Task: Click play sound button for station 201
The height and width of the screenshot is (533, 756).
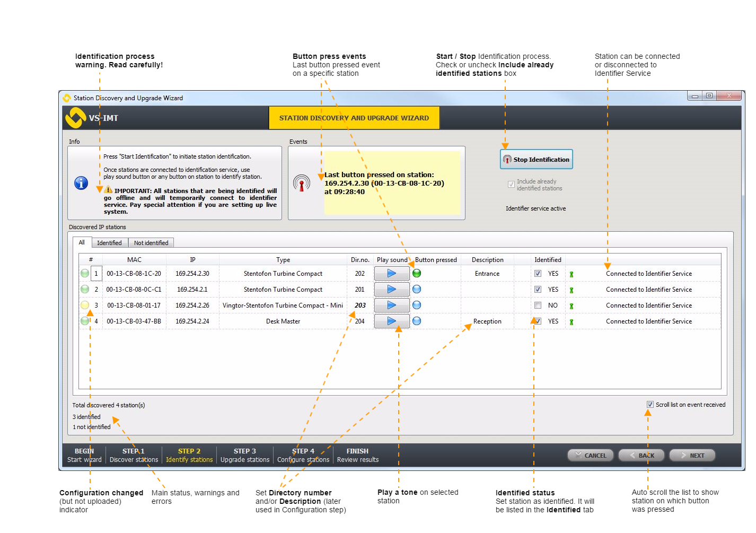Action: tap(391, 290)
